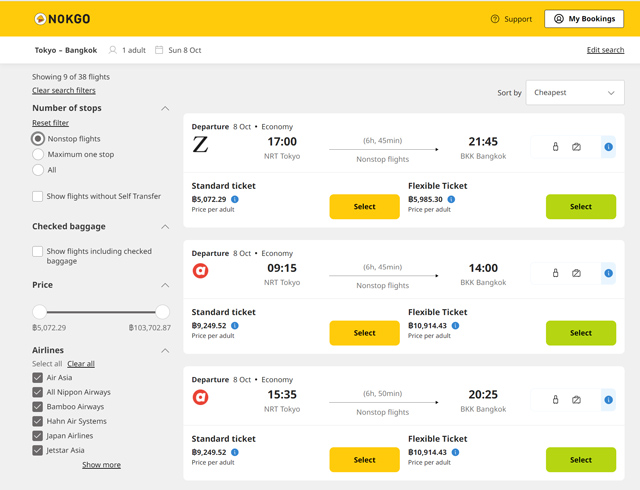Click Show more under the Airlines list

coord(101,465)
